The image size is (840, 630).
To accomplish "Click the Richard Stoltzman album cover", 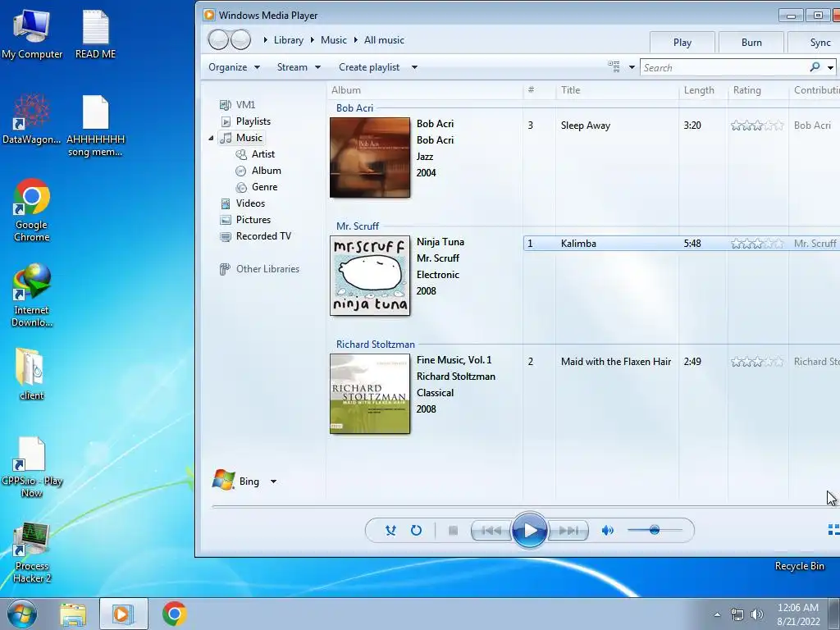I will [x=370, y=394].
